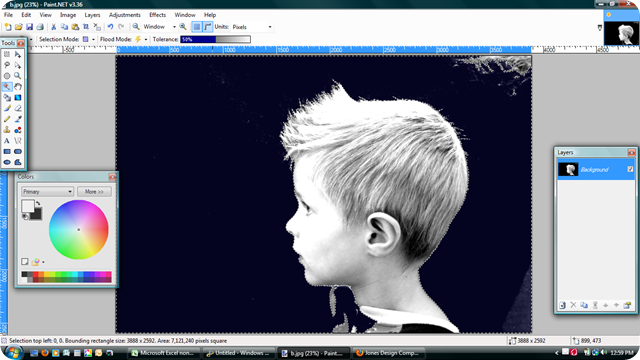Open the Layers menu

pyautogui.click(x=92, y=15)
